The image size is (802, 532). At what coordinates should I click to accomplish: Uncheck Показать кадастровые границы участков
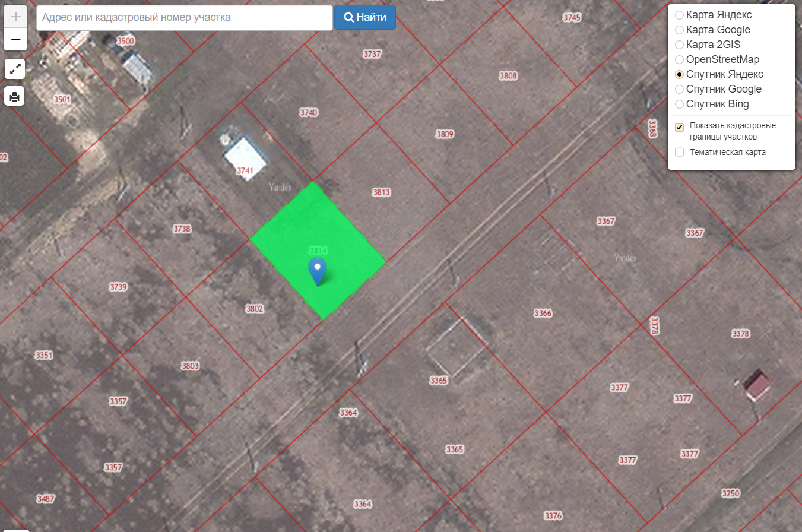pyautogui.click(x=680, y=127)
